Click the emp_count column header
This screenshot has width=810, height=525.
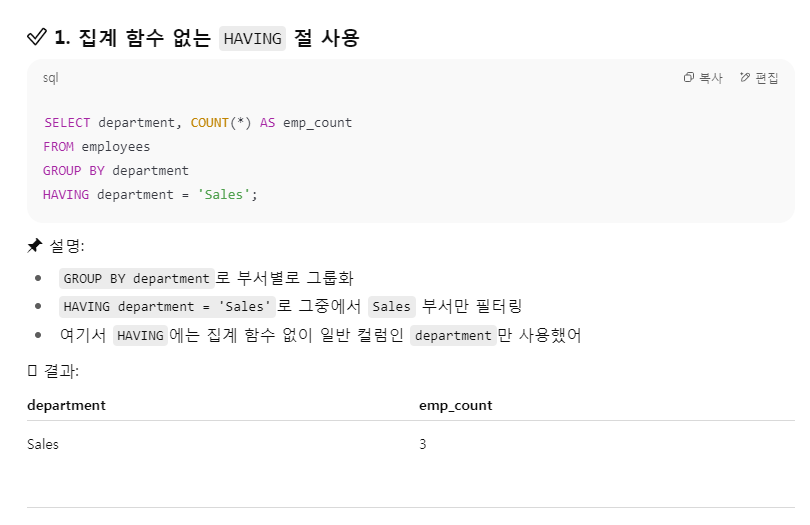(456, 406)
